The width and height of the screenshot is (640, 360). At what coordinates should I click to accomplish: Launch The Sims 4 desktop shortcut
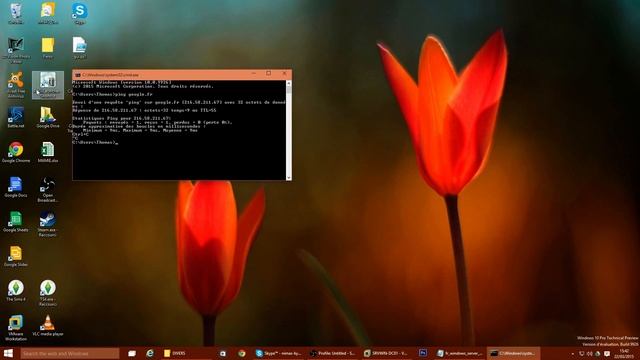tap(16, 291)
